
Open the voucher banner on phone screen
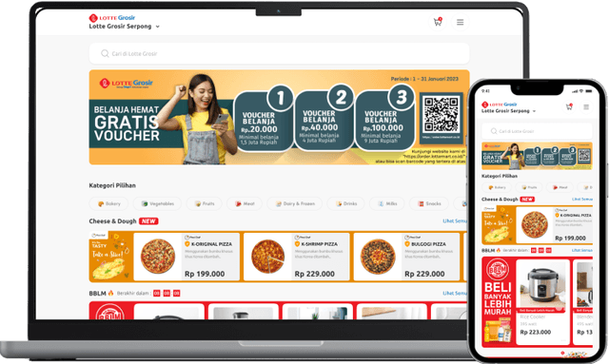(537, 156)
